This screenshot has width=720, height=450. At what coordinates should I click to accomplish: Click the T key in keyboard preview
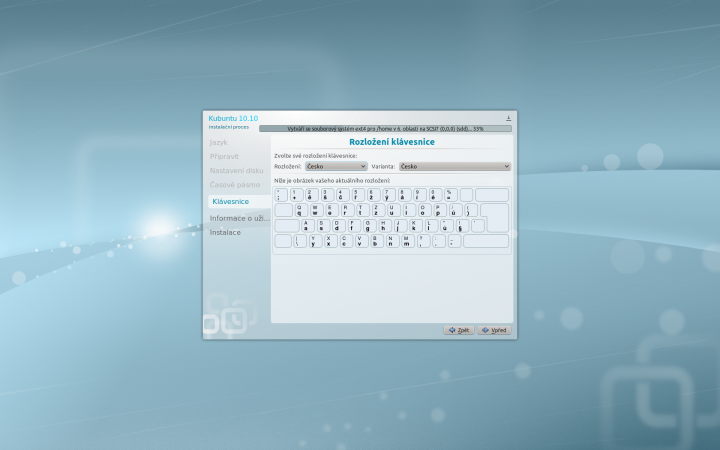362,210
